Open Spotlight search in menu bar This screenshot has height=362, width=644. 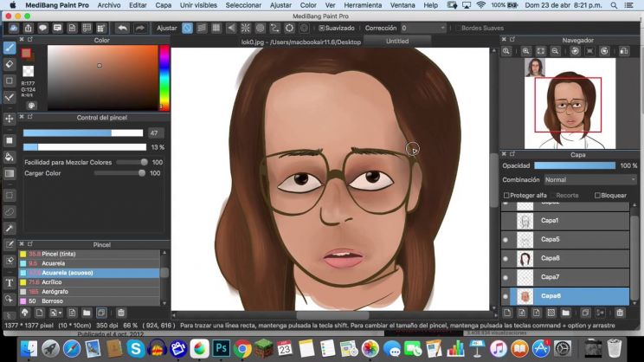[614, 5]
